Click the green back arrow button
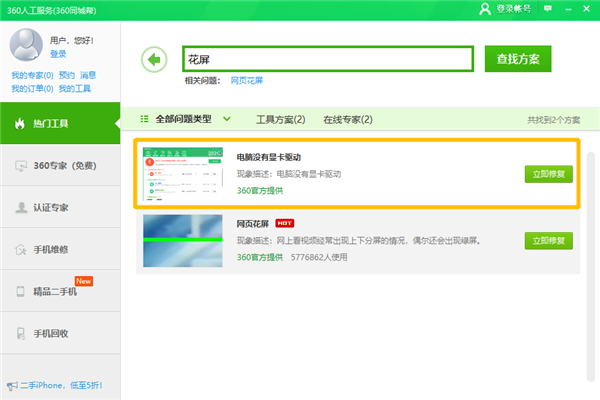Image resolution: width=600 pixels, height=400 pixels. pos(154,59)
